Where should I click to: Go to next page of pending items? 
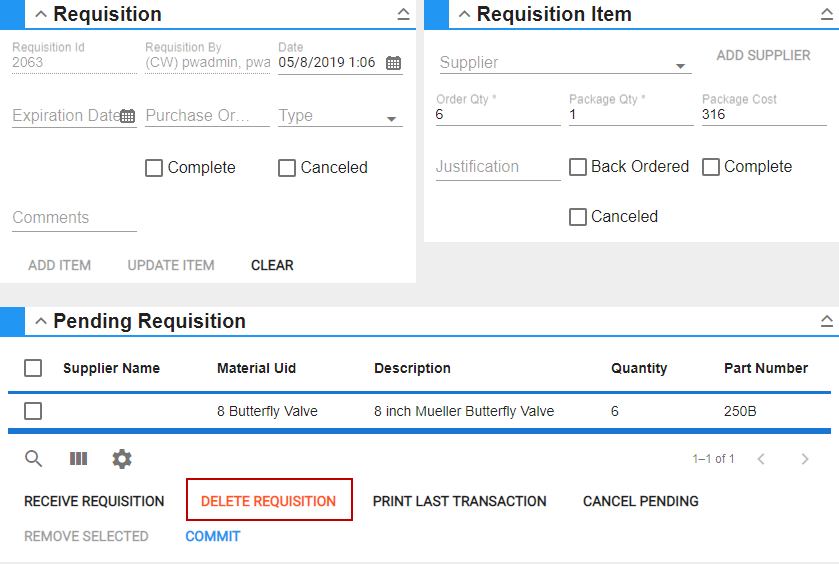pyautogui.click(x=805, y=459)
